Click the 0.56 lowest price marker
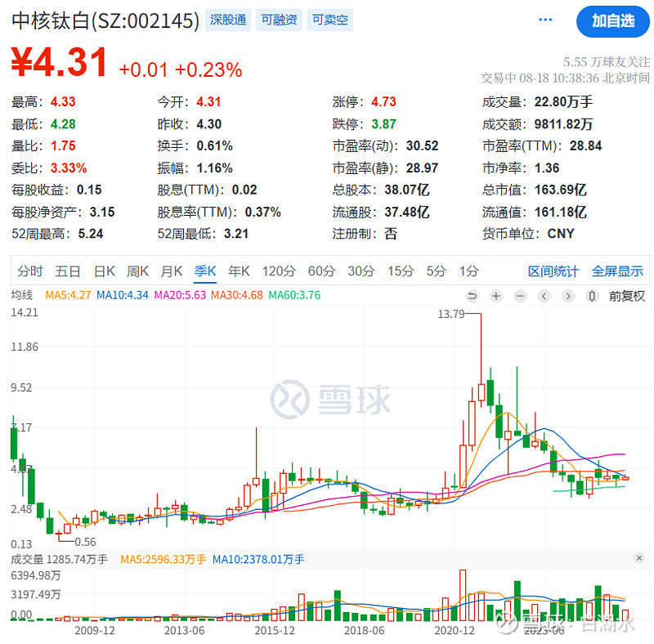The width and height of the screenshot is (654, 644). 85,542
